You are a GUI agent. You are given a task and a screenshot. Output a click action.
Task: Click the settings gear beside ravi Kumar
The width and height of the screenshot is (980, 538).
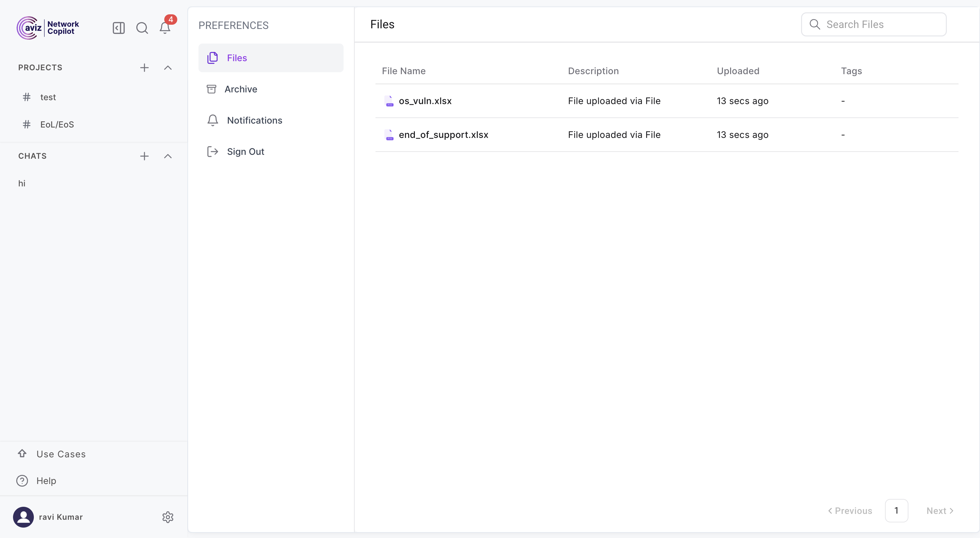[168, 517]
